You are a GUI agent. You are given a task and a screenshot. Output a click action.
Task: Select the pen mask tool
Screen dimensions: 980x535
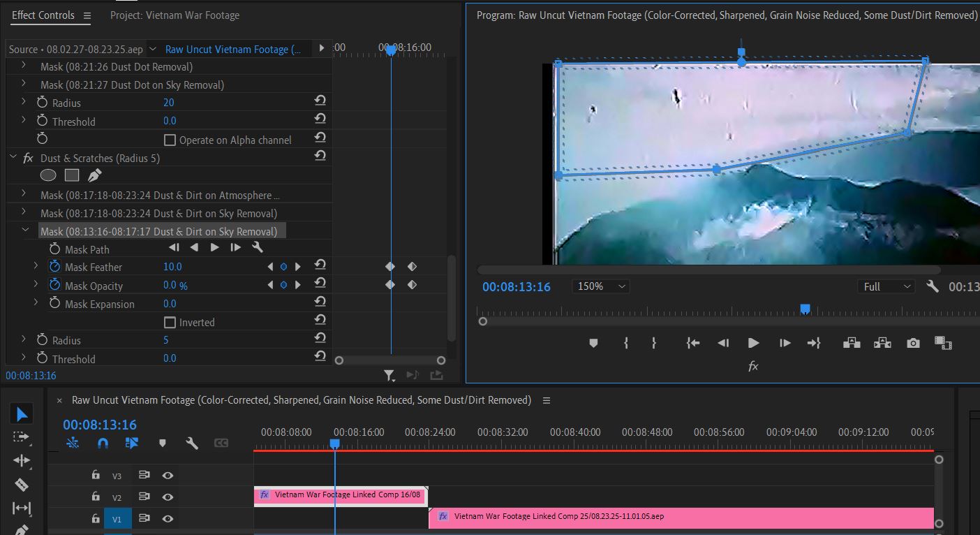[94, 175]
